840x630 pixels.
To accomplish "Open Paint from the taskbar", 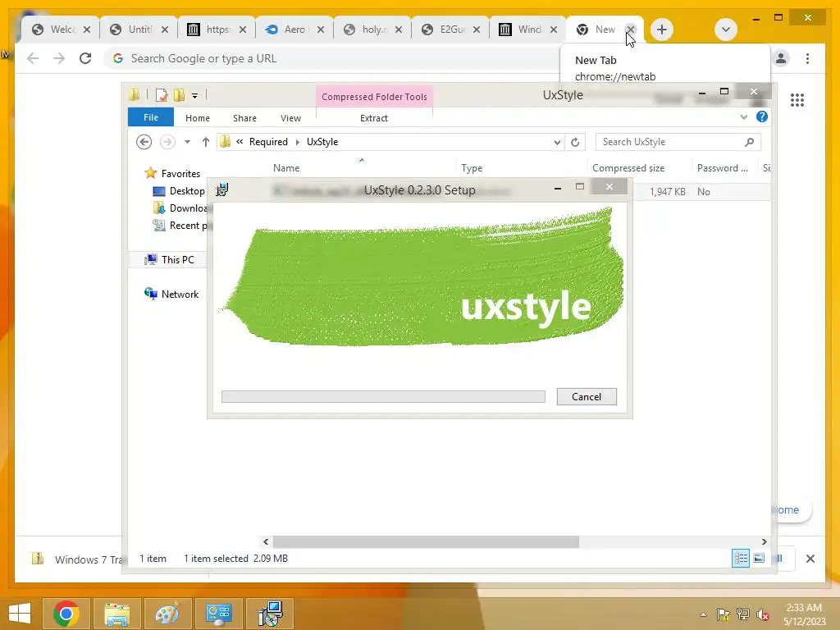I will (x=167, y=614).
